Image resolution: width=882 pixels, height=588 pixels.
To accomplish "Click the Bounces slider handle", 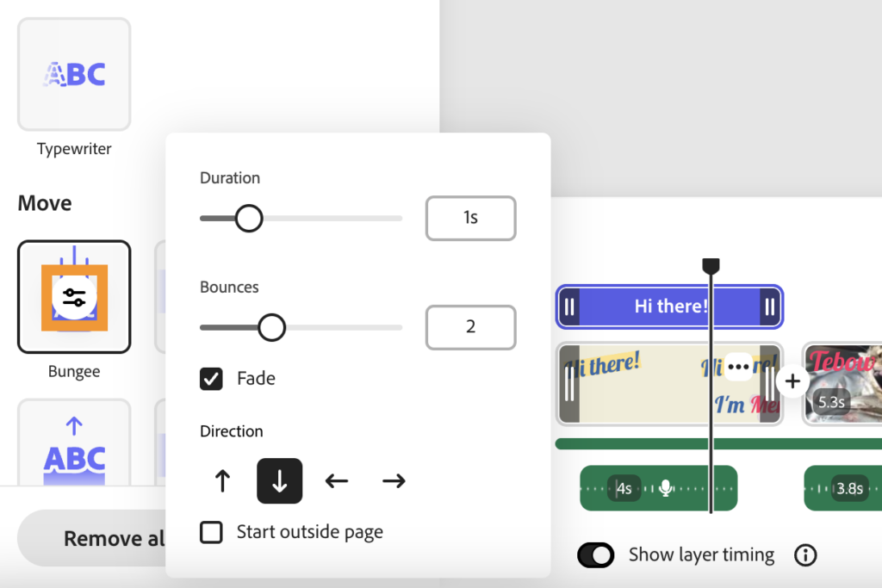I will coord(272,327).
